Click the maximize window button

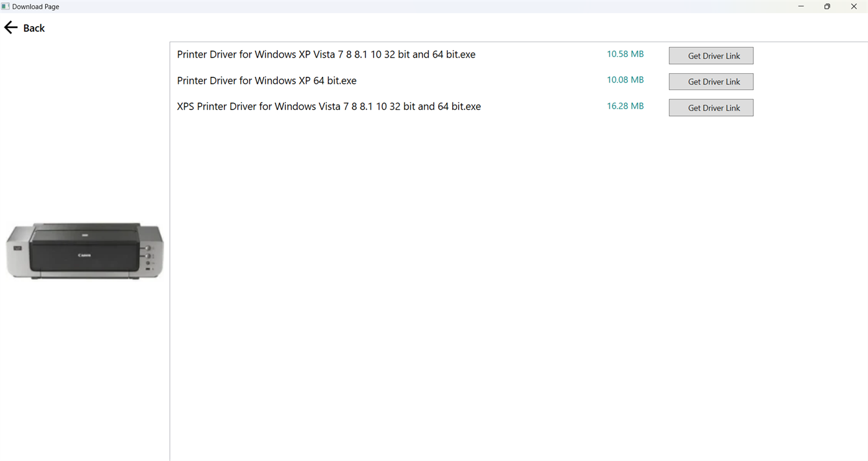(827, 6)
